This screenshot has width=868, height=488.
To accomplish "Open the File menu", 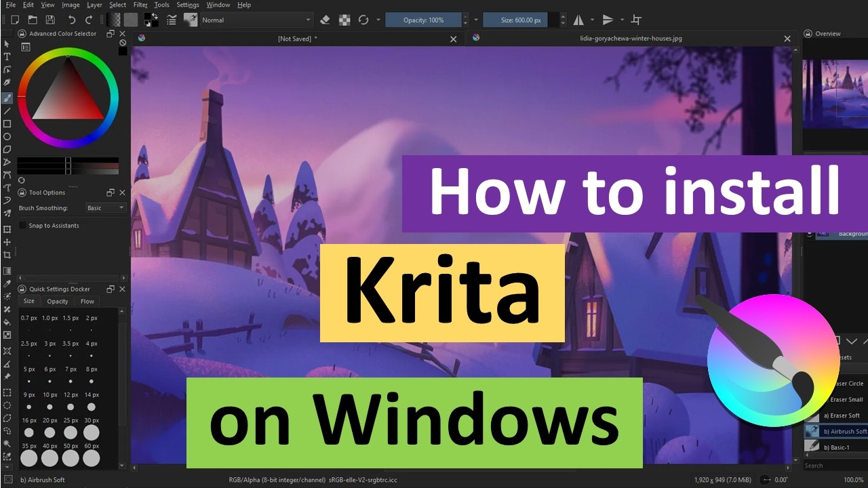I will [x=10, y=5].
